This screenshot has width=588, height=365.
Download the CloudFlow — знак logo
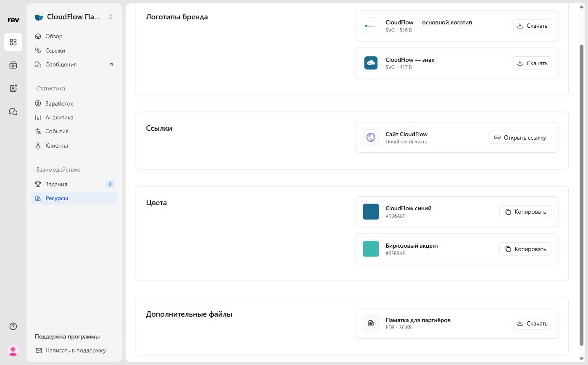click(532, 63)
